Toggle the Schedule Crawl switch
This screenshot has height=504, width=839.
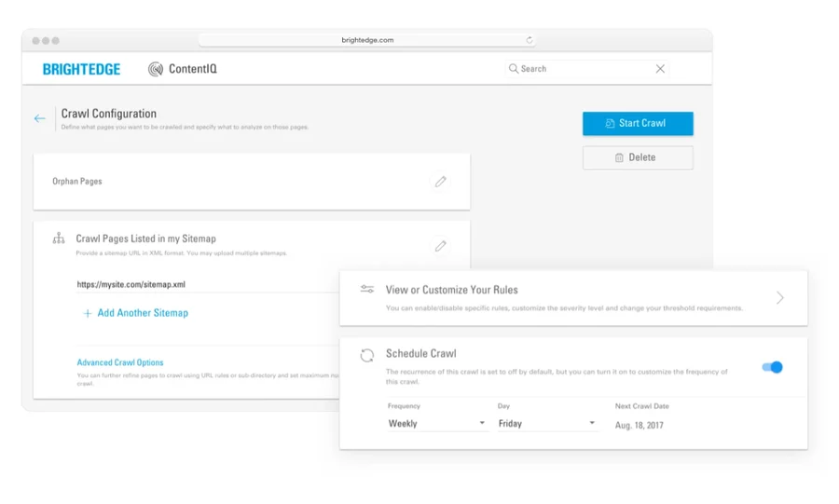point(772,367)
